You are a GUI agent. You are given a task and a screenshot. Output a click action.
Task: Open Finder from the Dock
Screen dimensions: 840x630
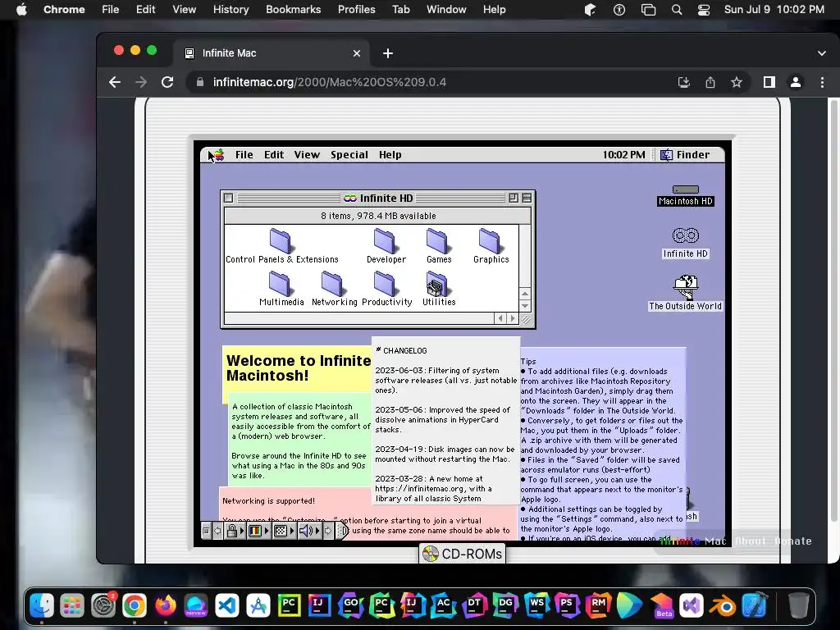pyautogui.click(x=42, y=605)
